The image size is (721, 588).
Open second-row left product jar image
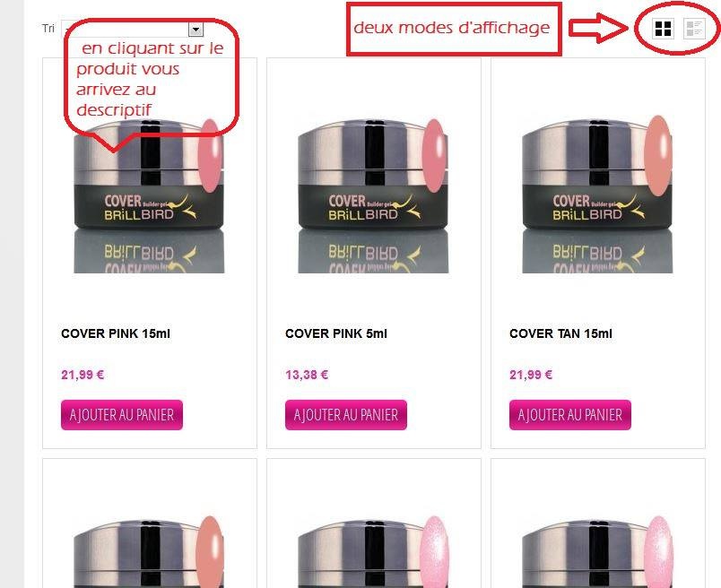(x=149, y=551)
